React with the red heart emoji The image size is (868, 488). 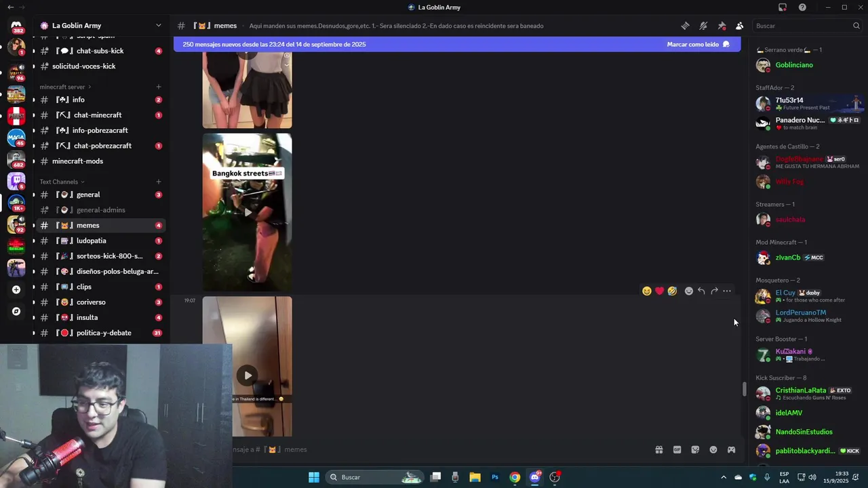coord(659,291)
